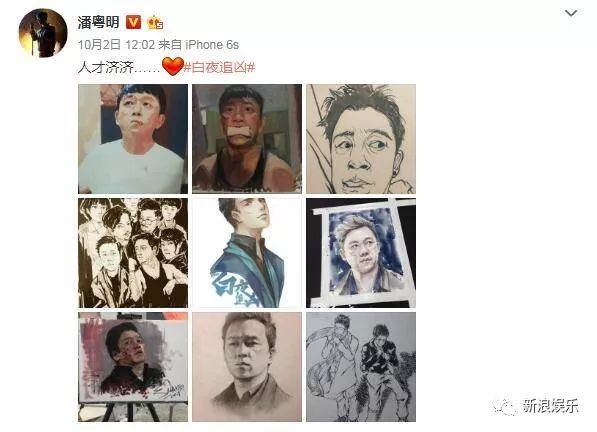Open the two-figure pencil sketch
597x432 pixels.
pos(361,367)
